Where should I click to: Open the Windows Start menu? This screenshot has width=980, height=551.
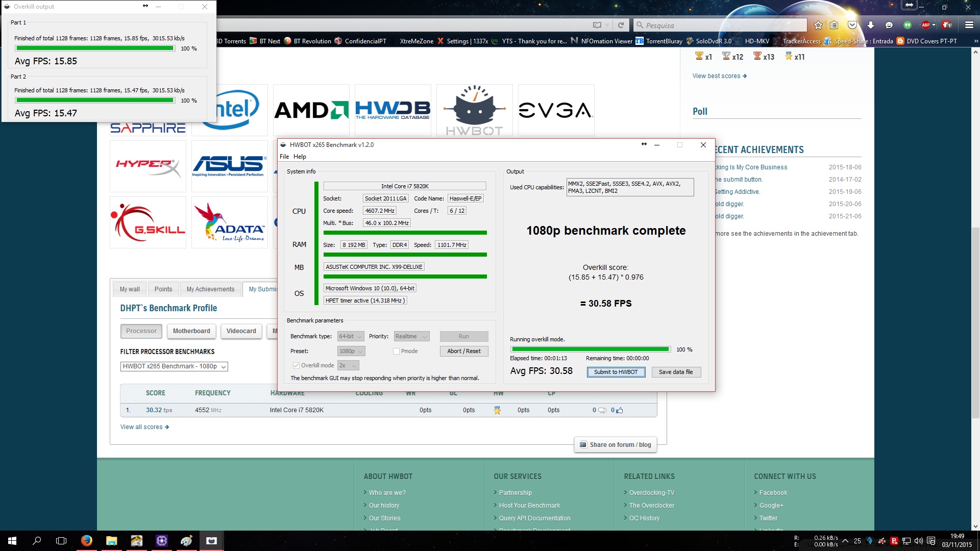coord(12,541)
